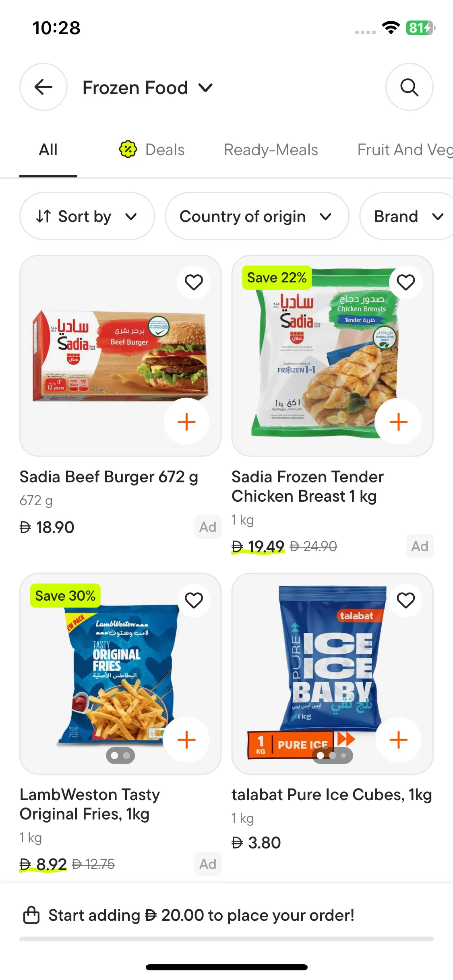
Task: Tap the back arrow button
Action: pos(43,87)
